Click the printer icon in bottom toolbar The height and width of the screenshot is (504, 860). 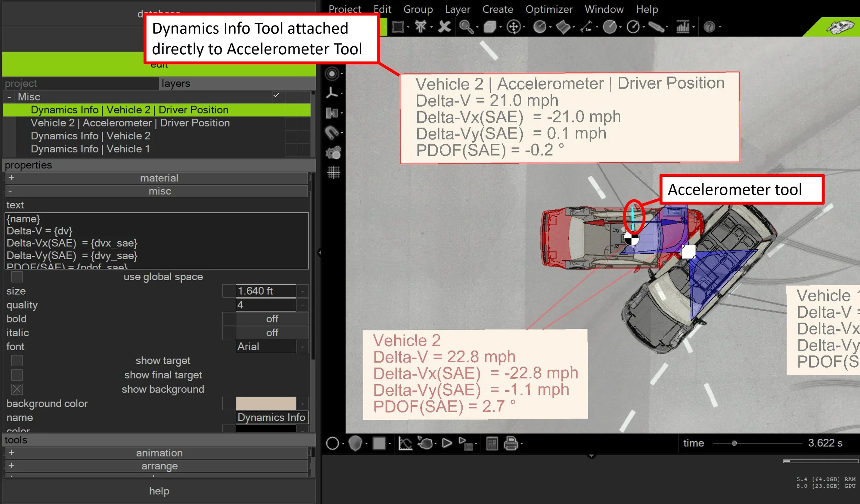tap(510, 443)
